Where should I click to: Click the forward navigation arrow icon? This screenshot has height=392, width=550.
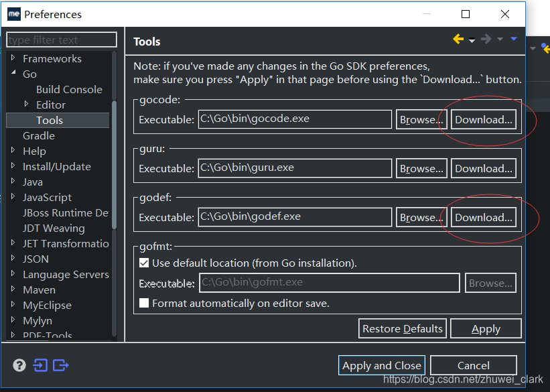click(x=486, y=39)
